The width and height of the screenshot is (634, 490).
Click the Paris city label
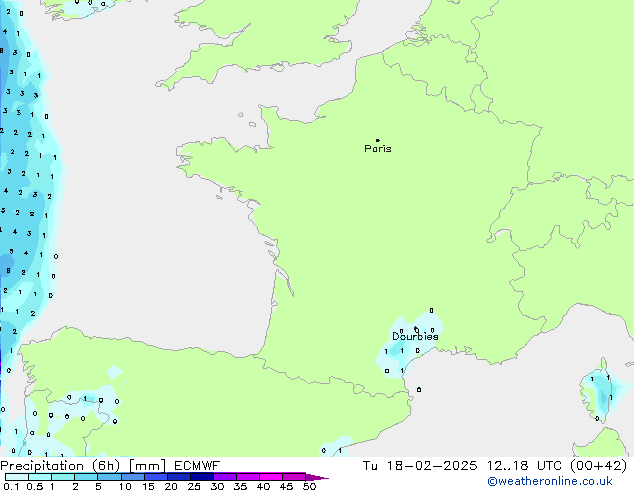tap(378, 149)
